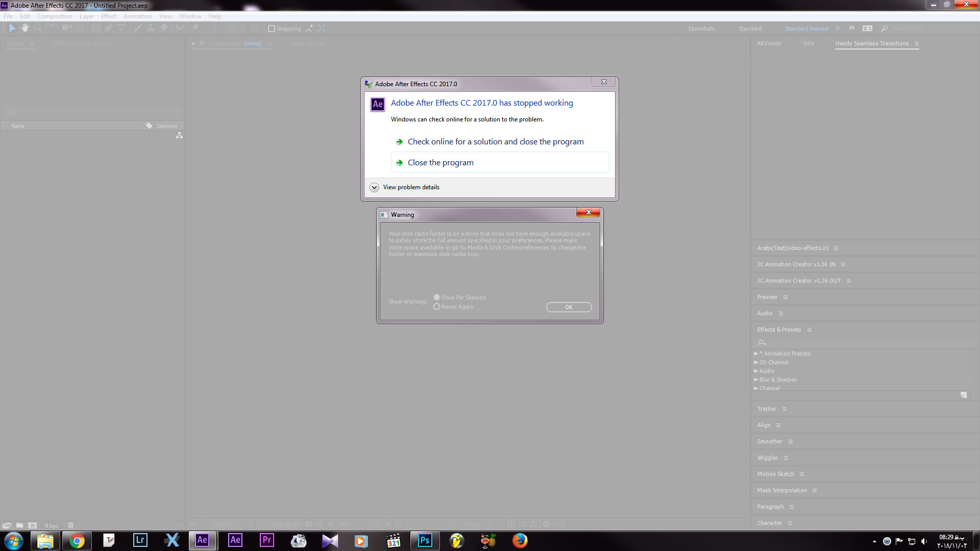The image size is (980, 551).
Task: Click View problem details expander arrow
Action: coord(375,187)
